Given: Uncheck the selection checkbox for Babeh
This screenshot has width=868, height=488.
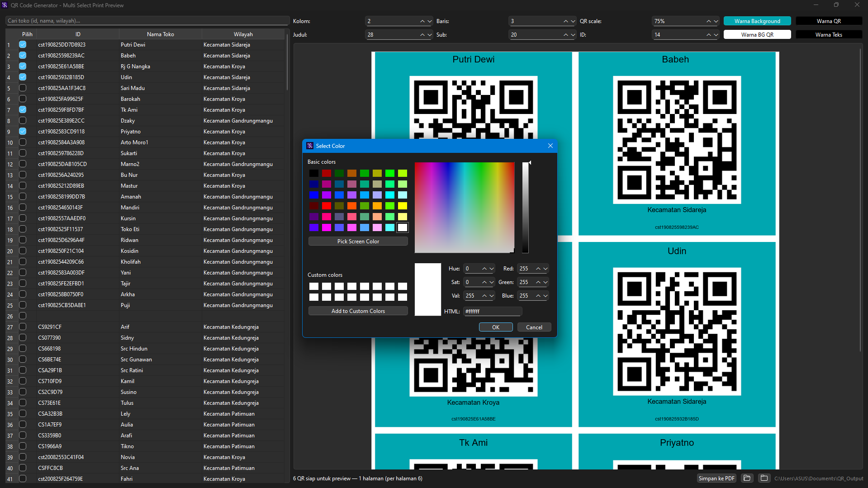Looking at the screenshot, I should tap(22, 55).
